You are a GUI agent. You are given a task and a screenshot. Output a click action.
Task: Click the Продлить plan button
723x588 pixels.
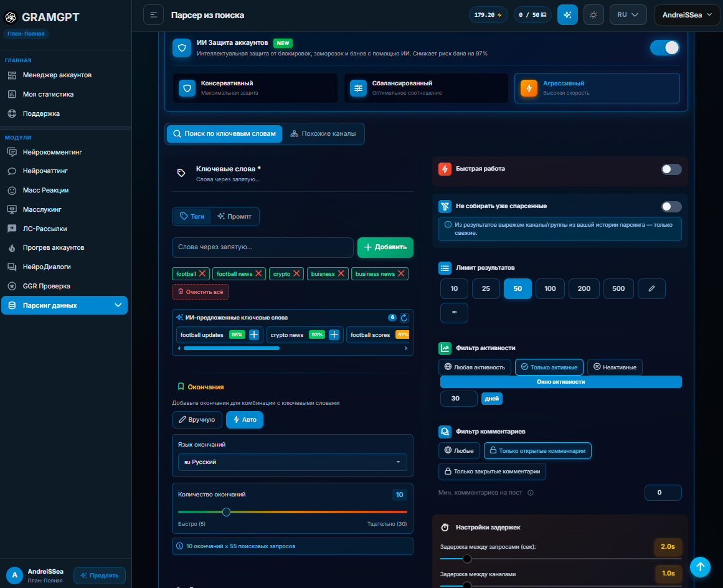tap(100, 575)
